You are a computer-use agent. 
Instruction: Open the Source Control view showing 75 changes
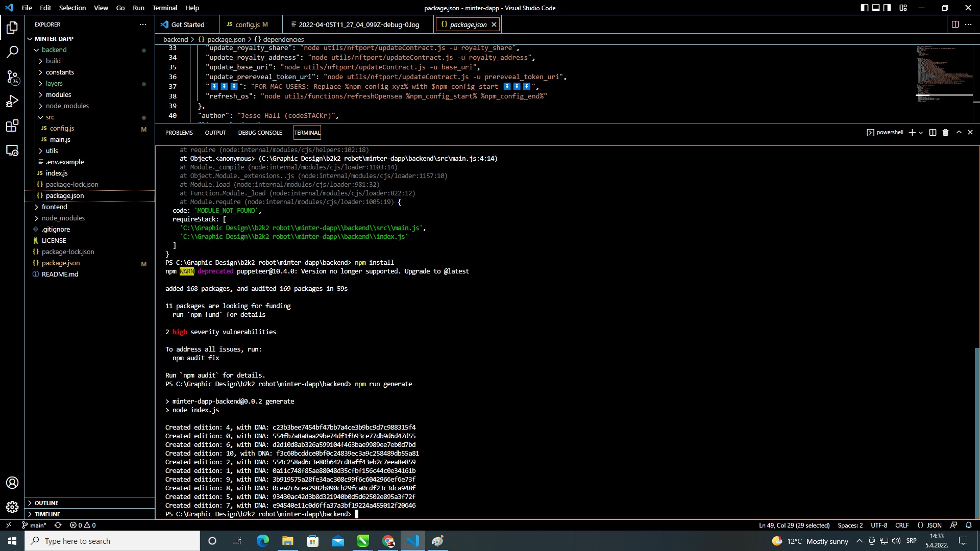pyautogui.click(x=12, y=78)
